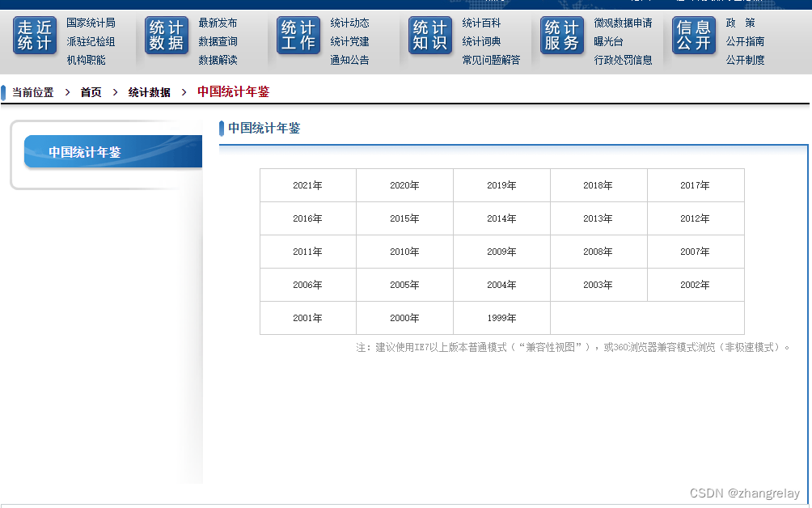Open 常见问题解答 link
812x508 pixels.
[491, 60]
